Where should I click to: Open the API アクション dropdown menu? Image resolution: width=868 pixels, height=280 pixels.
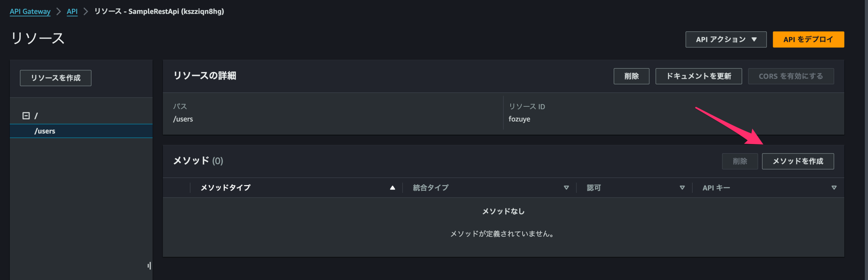coord(726,39)
